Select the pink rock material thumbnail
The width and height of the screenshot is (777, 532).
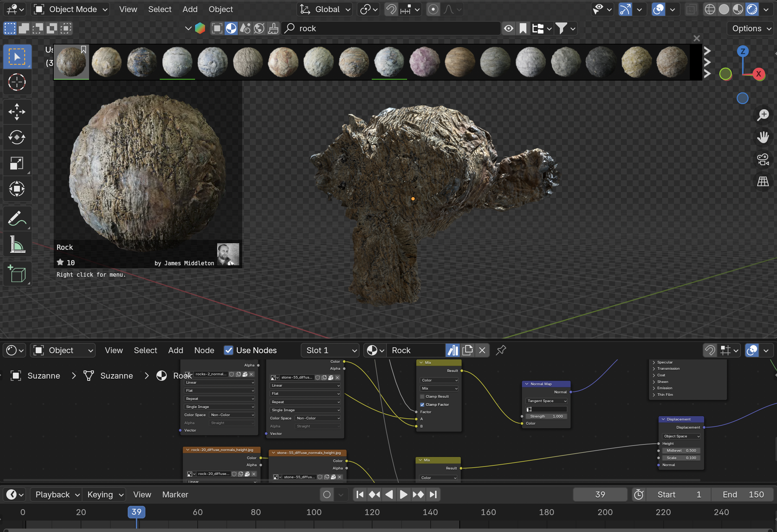tap(424, 62)
